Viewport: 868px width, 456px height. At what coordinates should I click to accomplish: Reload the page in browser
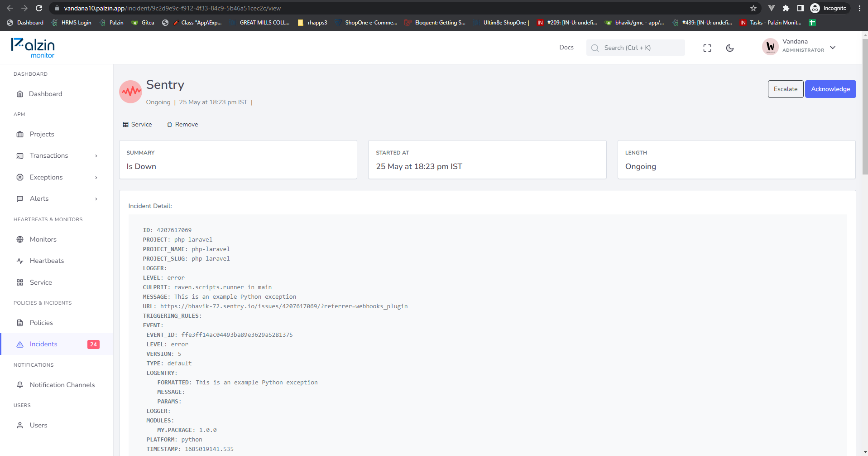(39, 8)
